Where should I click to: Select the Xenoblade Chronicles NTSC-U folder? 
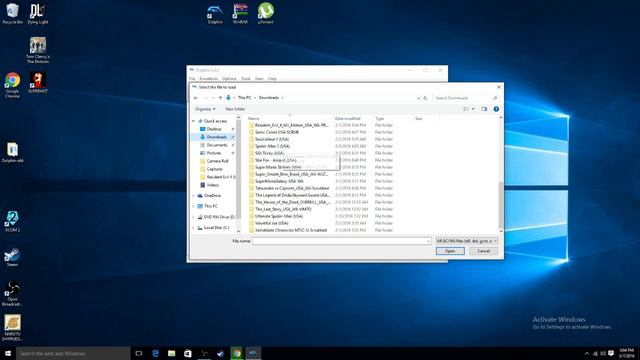pyautogui.click(x=291, y=230)
